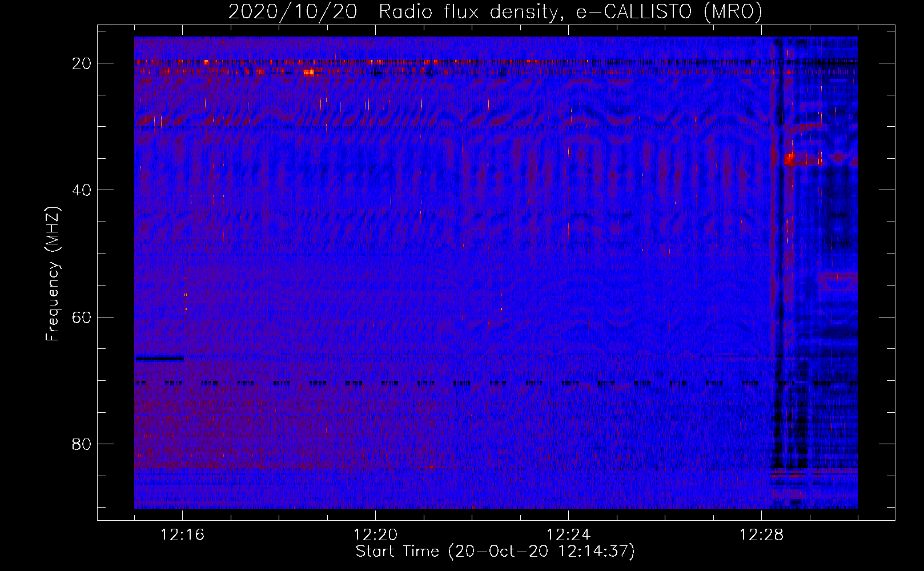
Task: Click the 60 MHz frequency tick label
Action: pyautogui.click(x=82, y=317)
